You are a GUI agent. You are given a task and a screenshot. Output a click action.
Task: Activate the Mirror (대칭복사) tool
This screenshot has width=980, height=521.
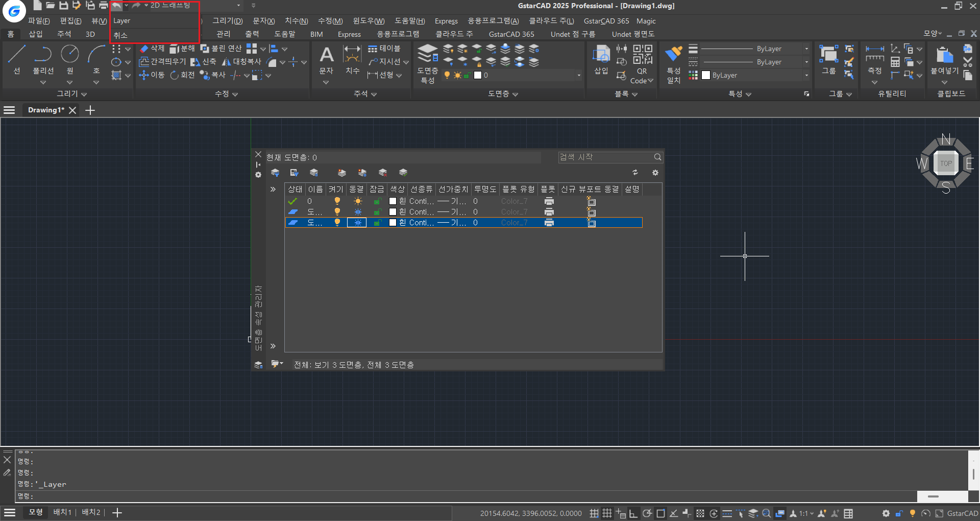[241, 62]
